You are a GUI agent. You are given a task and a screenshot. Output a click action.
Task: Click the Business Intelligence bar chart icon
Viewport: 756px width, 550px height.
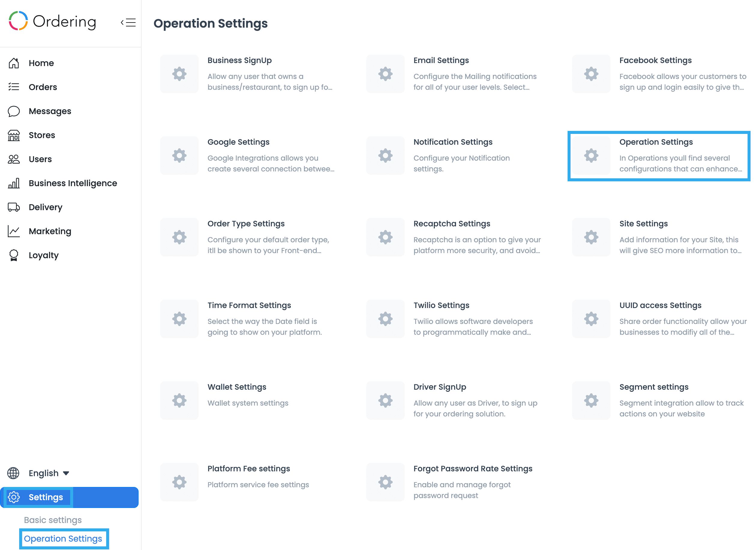pos(14,183)
